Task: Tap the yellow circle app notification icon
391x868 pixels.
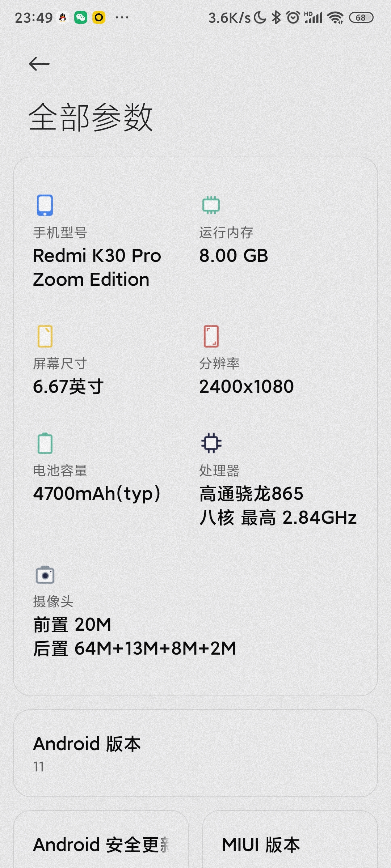Action: click(x=99, y=17)
